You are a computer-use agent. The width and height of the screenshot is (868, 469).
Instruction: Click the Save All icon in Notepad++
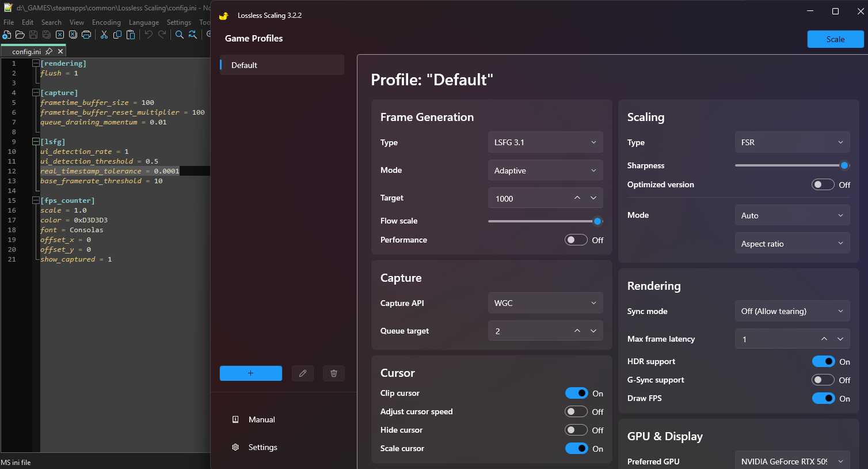[x=47, y=35]
